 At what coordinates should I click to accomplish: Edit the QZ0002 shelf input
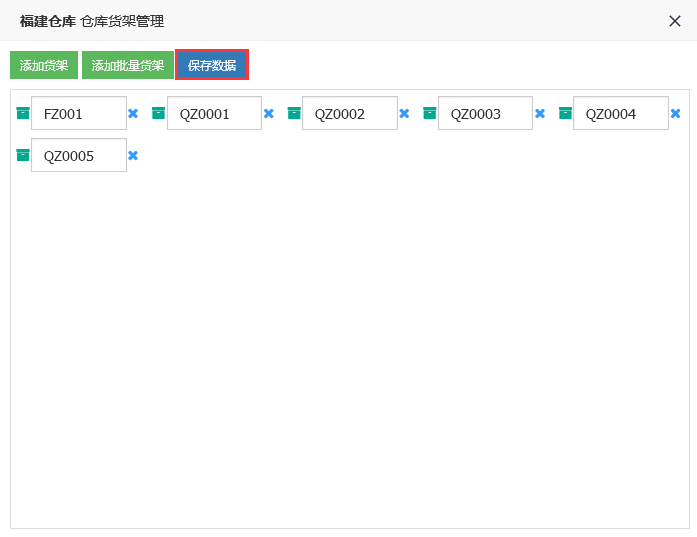(x=350, y=113)
